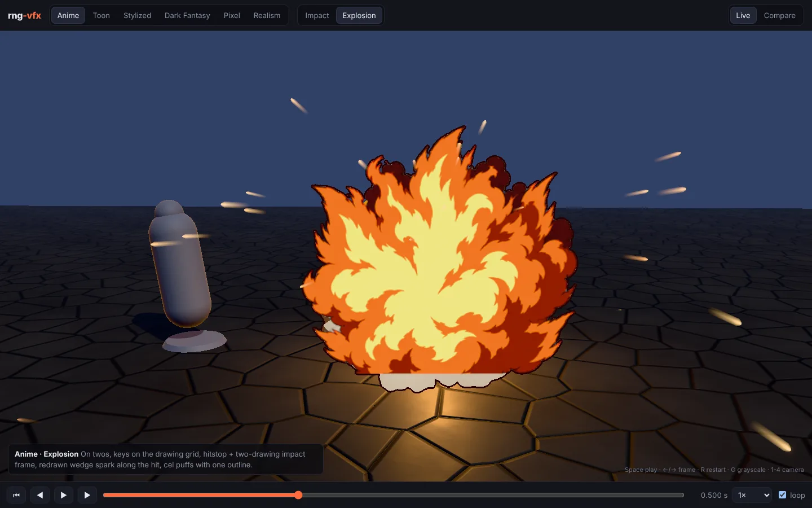Switch to Compare view mode
Screen dimensions: 812x508
pyautogui.click(x=780, y=15)
